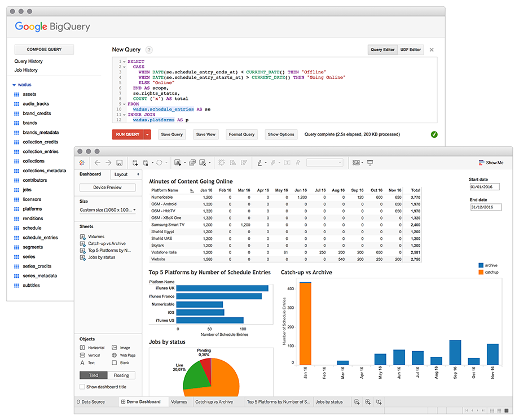The height and width of the screenshot is (420, 519).
Task: Click the presentation mode icon
Action: [370, 163]
